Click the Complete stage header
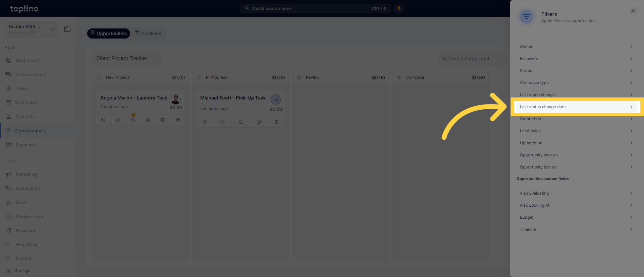The width and height of the screenshot is (644, 277). coord(440,77)
